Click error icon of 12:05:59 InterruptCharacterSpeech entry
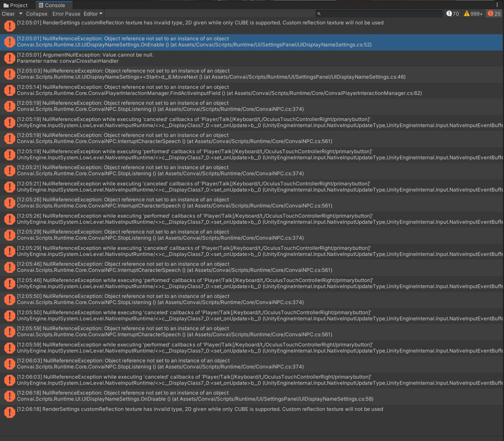The width and height of the screenshot is (504, 441). 9,332
